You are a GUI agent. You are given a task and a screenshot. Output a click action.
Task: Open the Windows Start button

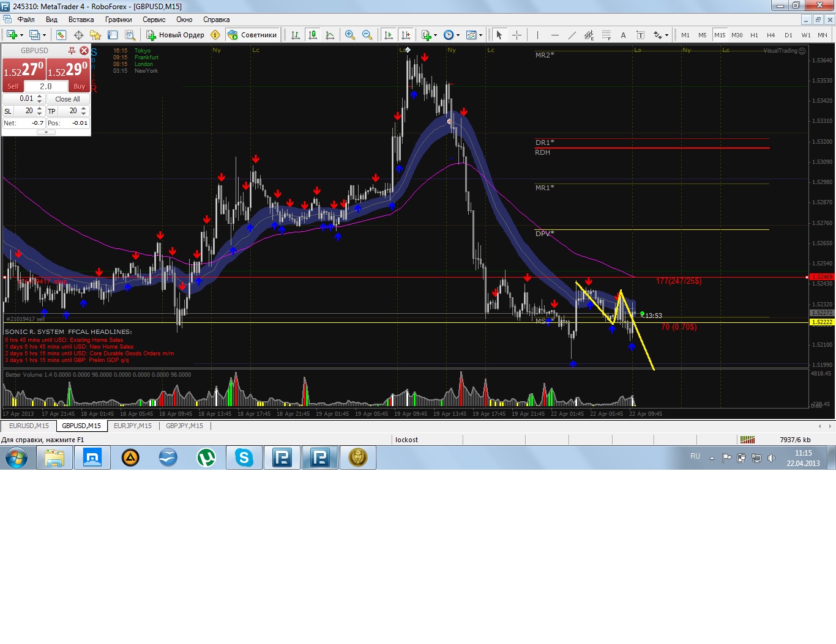click(17, 457)
